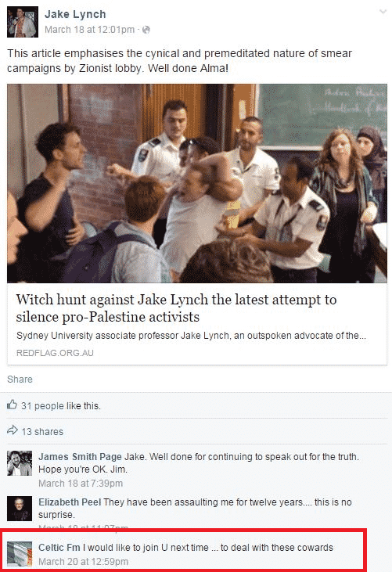Open the March 18 at 12:01pm timestamp
Image resolution: width=392 pixels, height=572 pixels.
click(89, 30)
